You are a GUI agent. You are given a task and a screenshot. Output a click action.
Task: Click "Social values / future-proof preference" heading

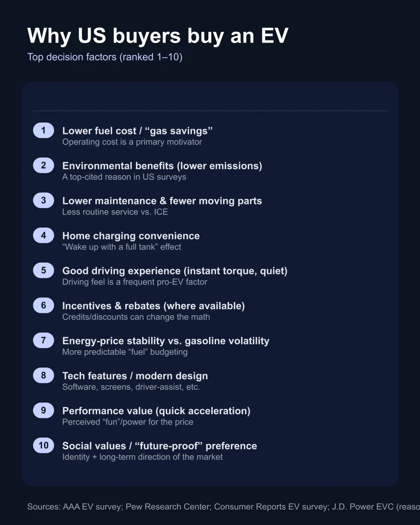159,446
